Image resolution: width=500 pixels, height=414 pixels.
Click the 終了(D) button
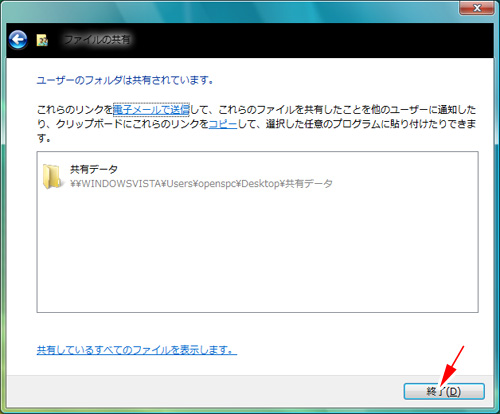click(x=444, y=391)
